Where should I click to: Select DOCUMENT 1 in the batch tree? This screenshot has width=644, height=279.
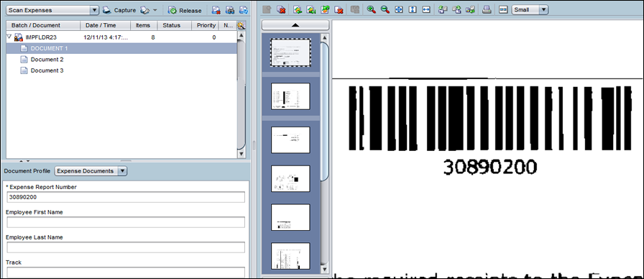tap(121, 48)
